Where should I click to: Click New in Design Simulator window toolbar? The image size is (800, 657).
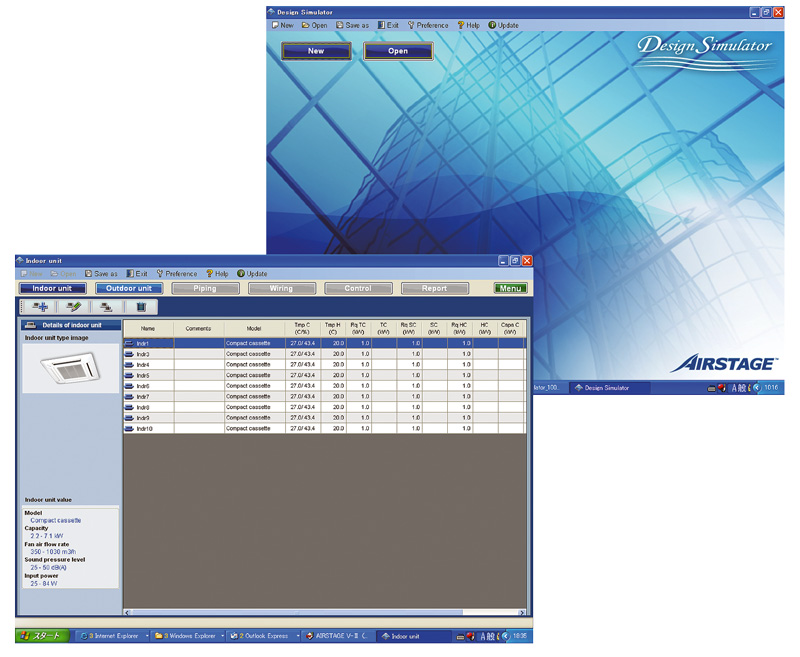point(283,25)
